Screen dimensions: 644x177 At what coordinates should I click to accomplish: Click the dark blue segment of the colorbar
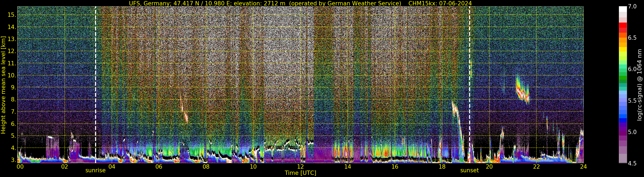[x=623, y=121]
